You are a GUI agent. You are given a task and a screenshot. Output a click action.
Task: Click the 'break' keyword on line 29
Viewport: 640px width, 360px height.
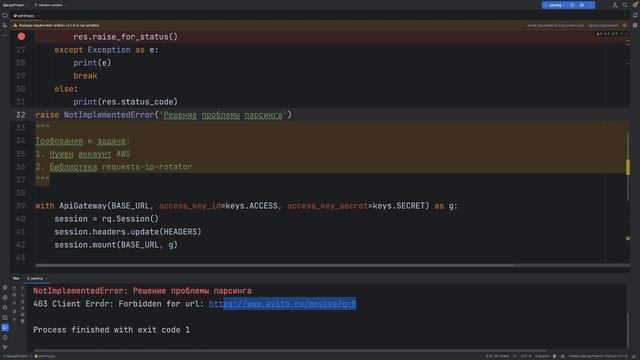click(85, 76)
